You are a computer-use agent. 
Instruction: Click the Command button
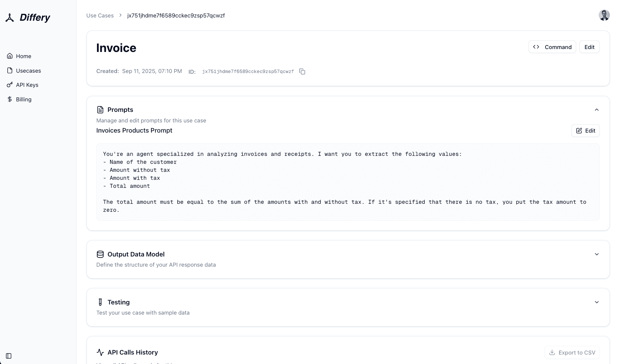(552, 47)
